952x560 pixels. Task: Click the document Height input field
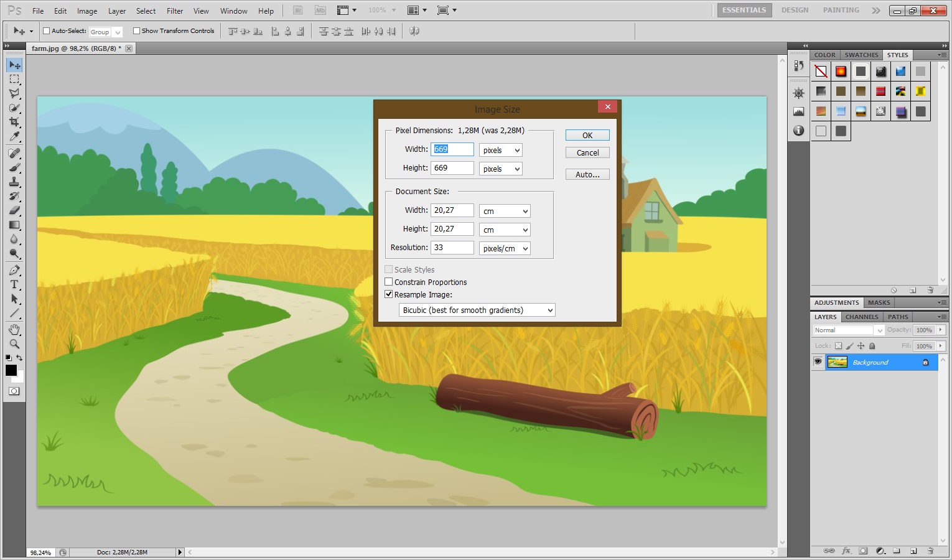(x=452, y=229)
